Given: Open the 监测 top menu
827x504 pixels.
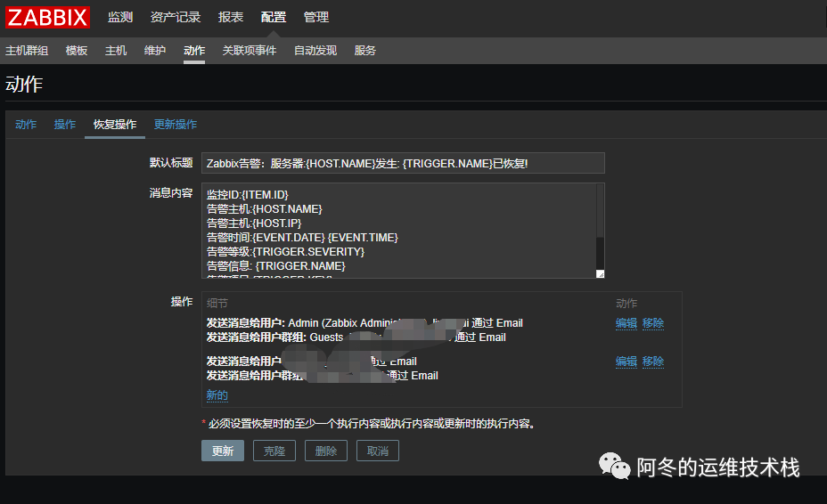Looking at the screenshot, I should [120, 18].
